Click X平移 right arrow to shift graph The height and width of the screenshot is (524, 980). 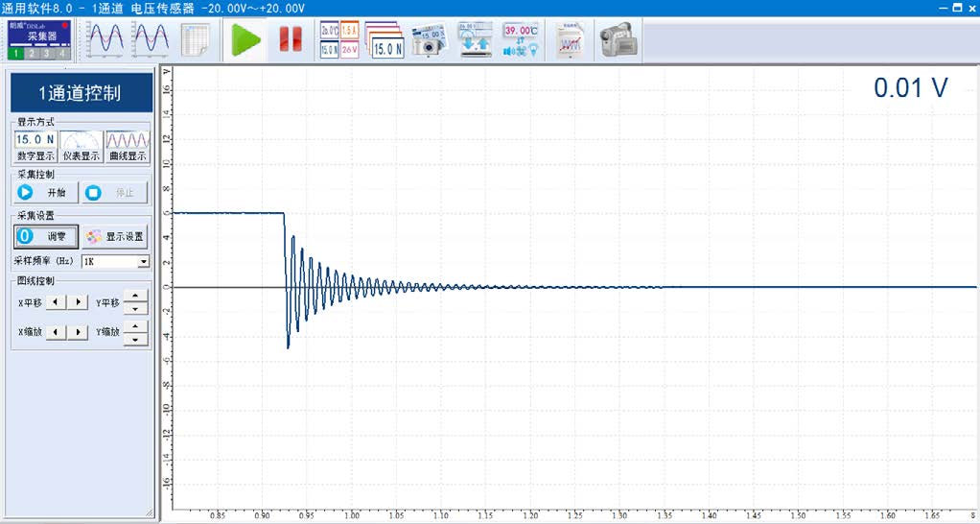point(78,302)
